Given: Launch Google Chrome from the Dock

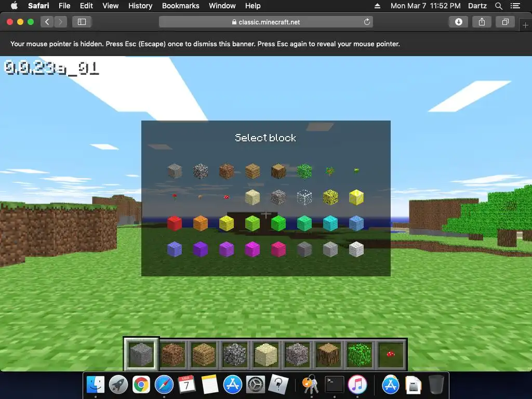Looking at the screenshot, I should pyautogui.click(x=141, y=385).
